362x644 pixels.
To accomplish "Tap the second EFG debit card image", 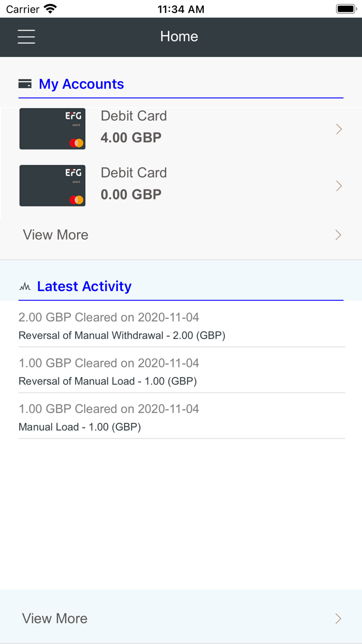I will 52,185.
